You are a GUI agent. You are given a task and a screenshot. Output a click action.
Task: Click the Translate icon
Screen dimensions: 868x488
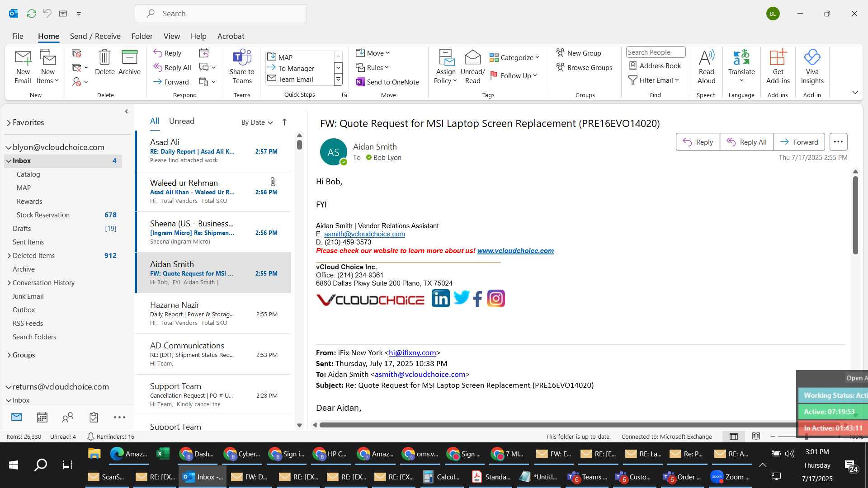pyautogui.click(x=741, y=67)
